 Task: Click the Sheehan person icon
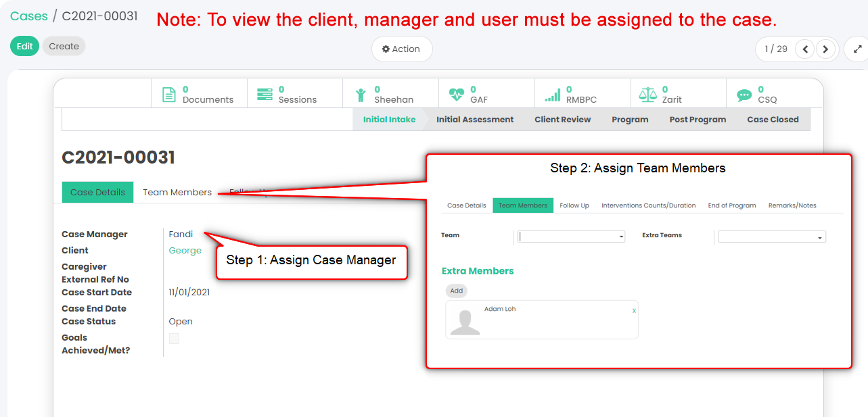361,95
